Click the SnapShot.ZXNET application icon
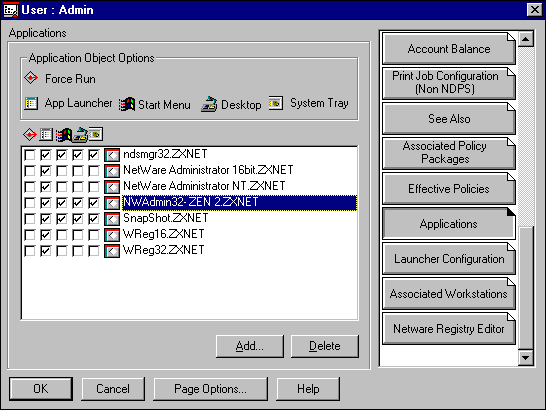 pyautogui.click(x=112, y=219)
